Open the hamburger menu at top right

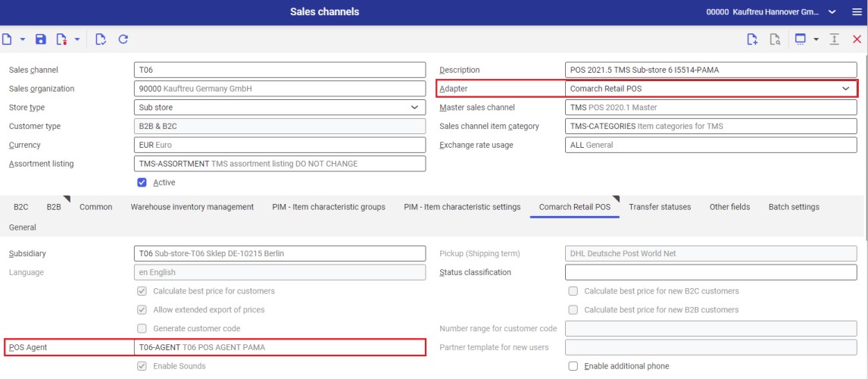click(x=857, y=12)
